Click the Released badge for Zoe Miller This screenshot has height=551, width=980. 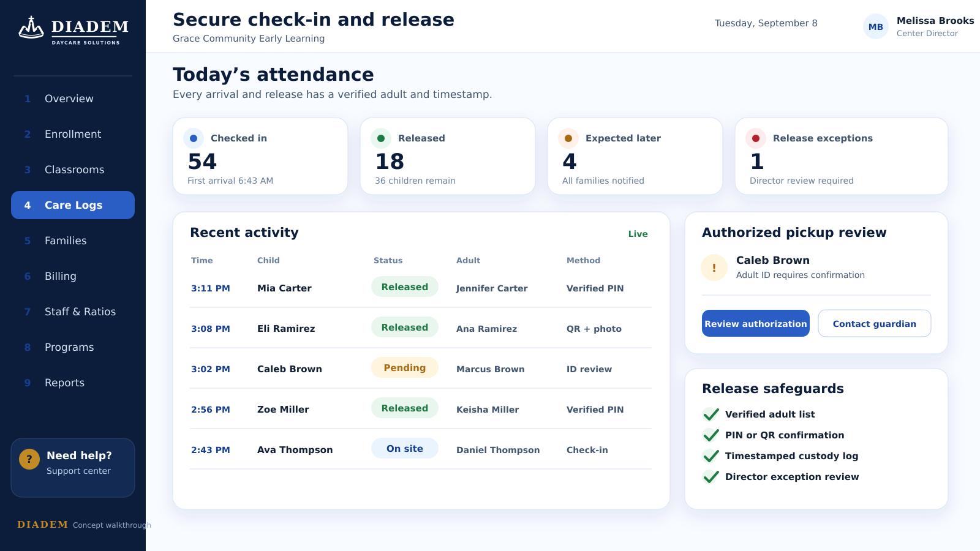click(x=405, y=408)
